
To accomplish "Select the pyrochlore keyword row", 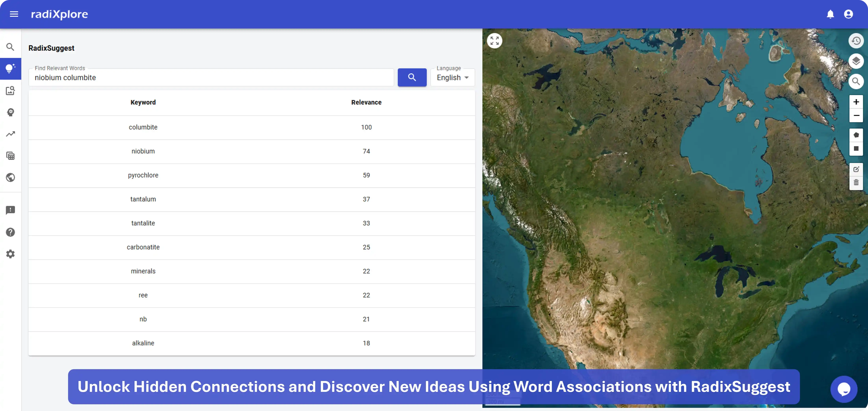I will coord(143,175).
